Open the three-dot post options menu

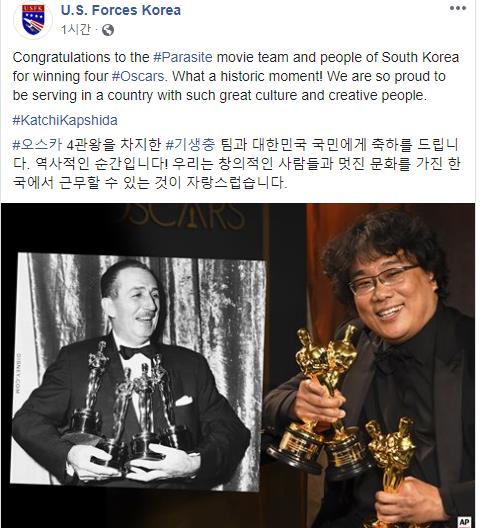click(x=458, y=8)
